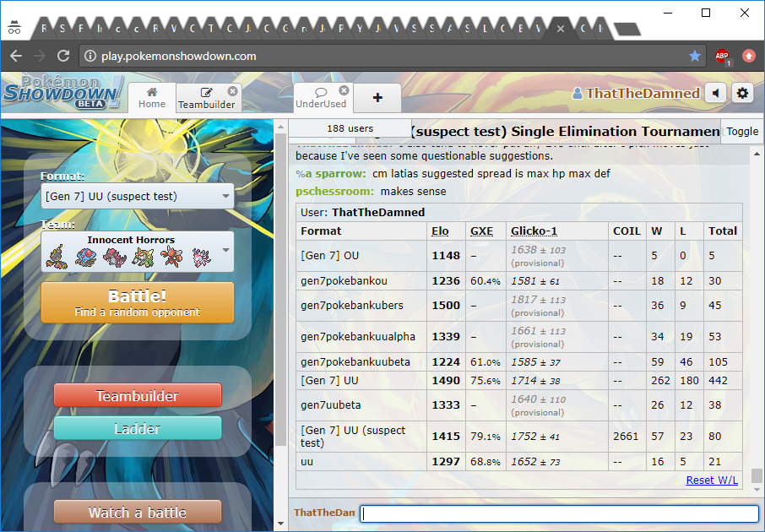Close the UnderUsed chat room tab
Image resolution: width=765 pixels, height=532 pixels.
[344, 90]
